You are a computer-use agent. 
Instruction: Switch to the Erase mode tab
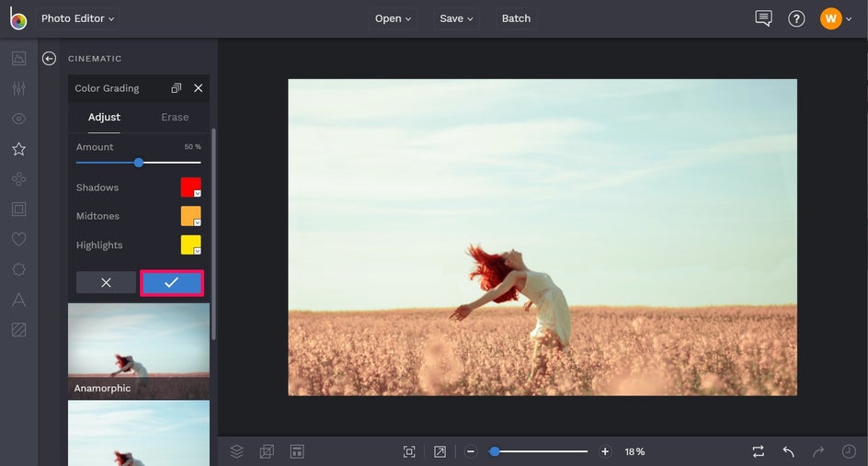pyautogui.click(x=175, y=118)
